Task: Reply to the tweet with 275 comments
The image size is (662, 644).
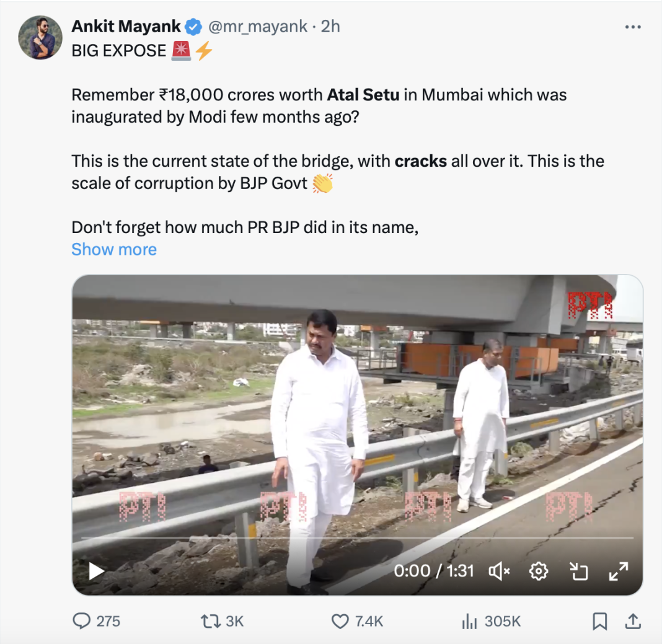Action: (x=82, y=621)
